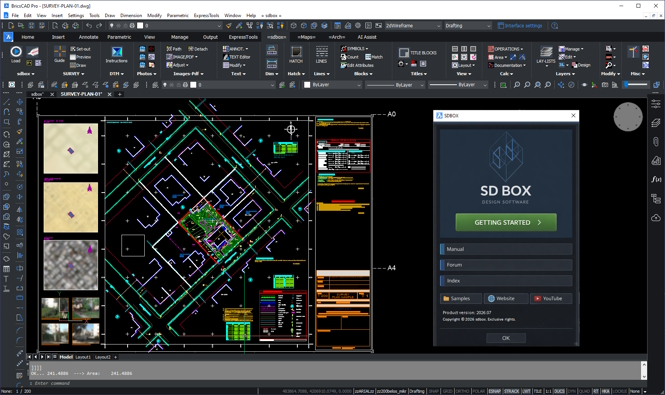Image resolution: width=665 pixels, height=395 pixels.
Task: Click the Misc signpost icon
Action: coord(633,52)
